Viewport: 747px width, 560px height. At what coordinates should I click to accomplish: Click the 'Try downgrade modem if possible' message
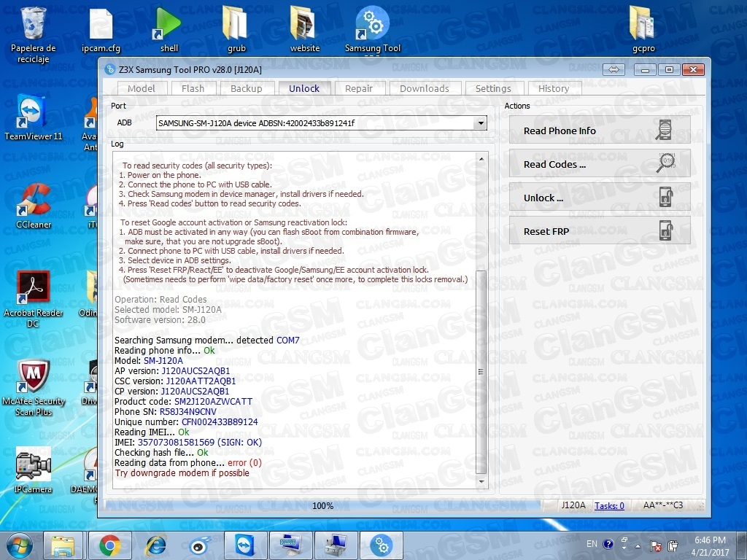[182, 472]
